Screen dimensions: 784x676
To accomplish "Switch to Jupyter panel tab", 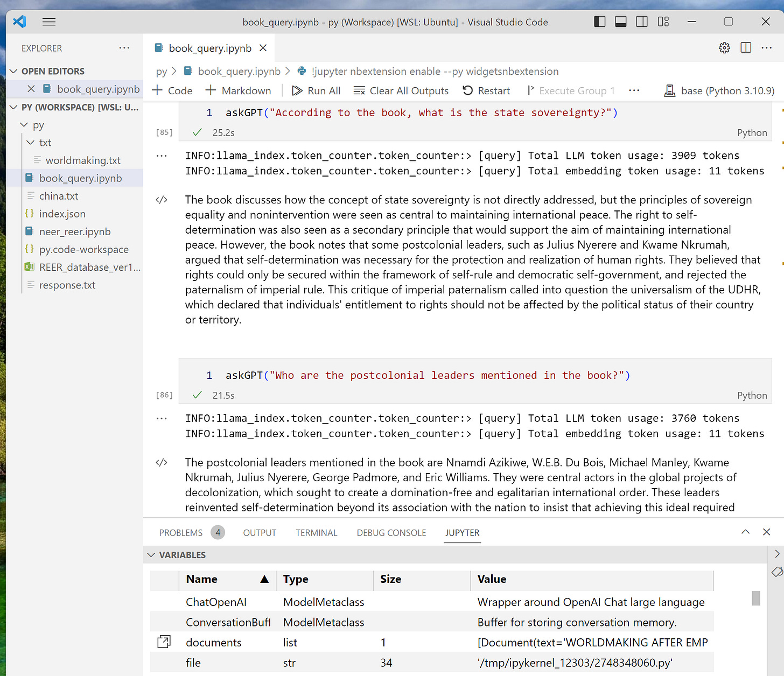I will click(x=462, y=532).
